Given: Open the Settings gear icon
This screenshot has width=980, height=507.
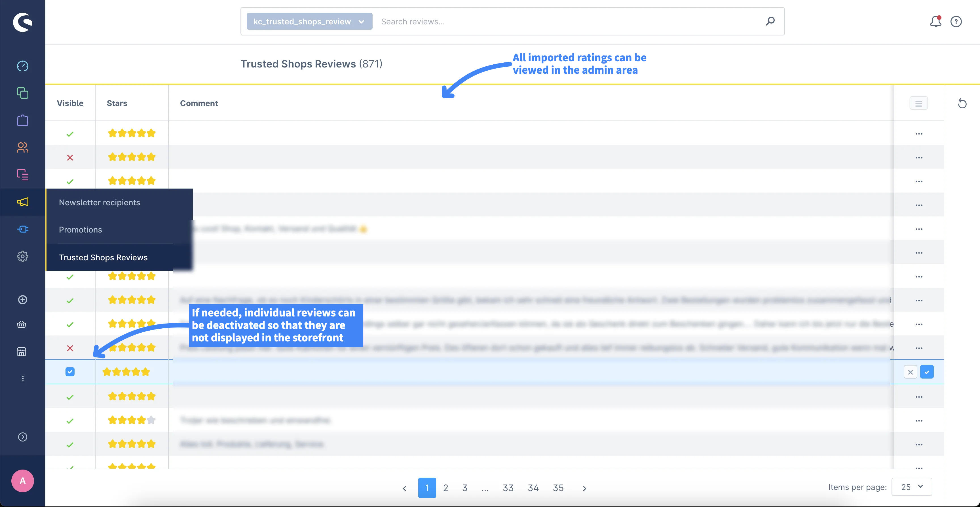Looking at the screenshot, I should click(22, 256).
